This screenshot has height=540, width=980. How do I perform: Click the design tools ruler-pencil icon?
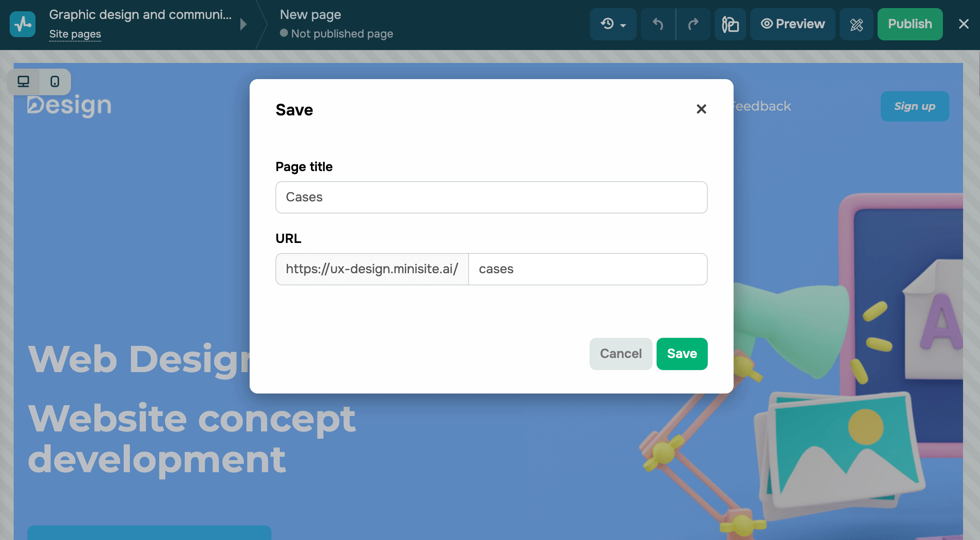tap(857, 24)
